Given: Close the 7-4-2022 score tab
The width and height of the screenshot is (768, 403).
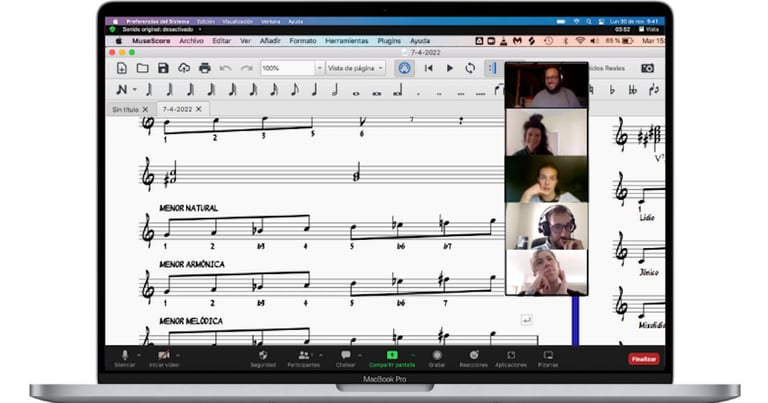Looking at the screenshot, I should click(198, 109).
